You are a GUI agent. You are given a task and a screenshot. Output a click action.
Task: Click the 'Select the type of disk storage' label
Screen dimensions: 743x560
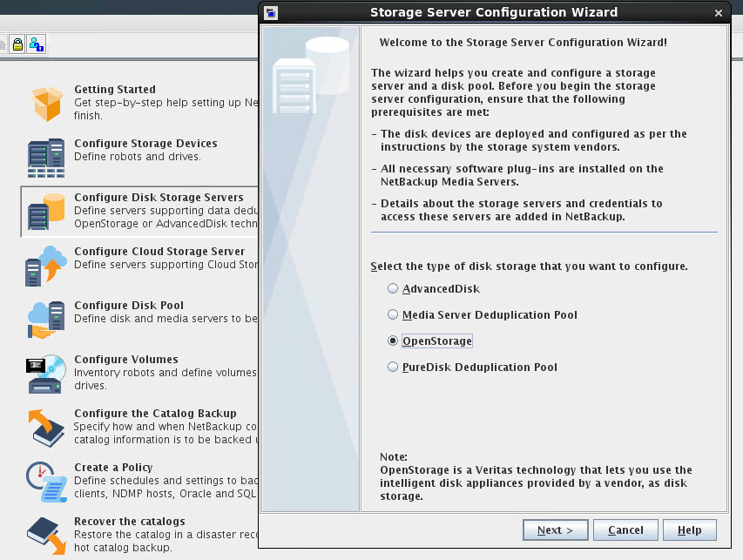[x=529, y=267]
